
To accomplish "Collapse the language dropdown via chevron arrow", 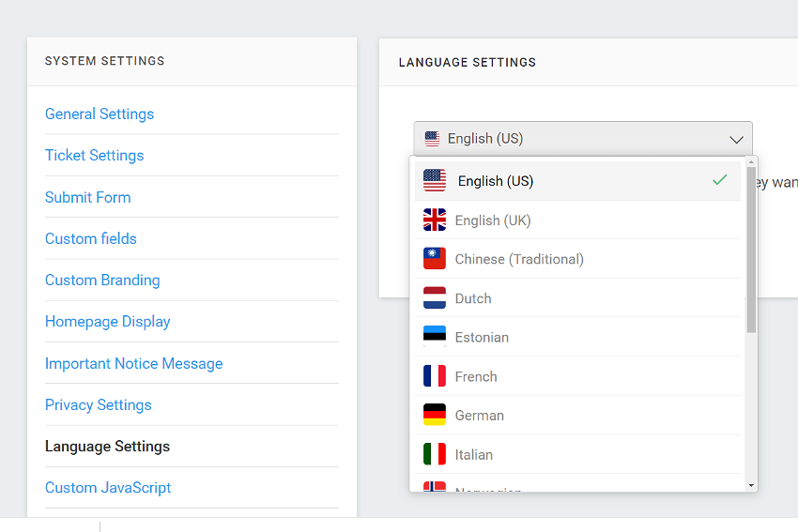I will (x=736, y=140).
